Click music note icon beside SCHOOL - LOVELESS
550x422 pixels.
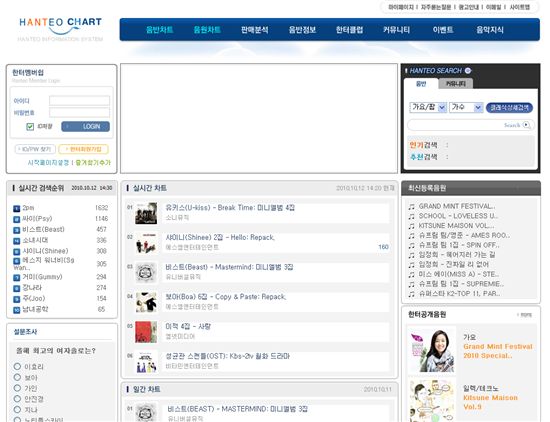(411, 216)
